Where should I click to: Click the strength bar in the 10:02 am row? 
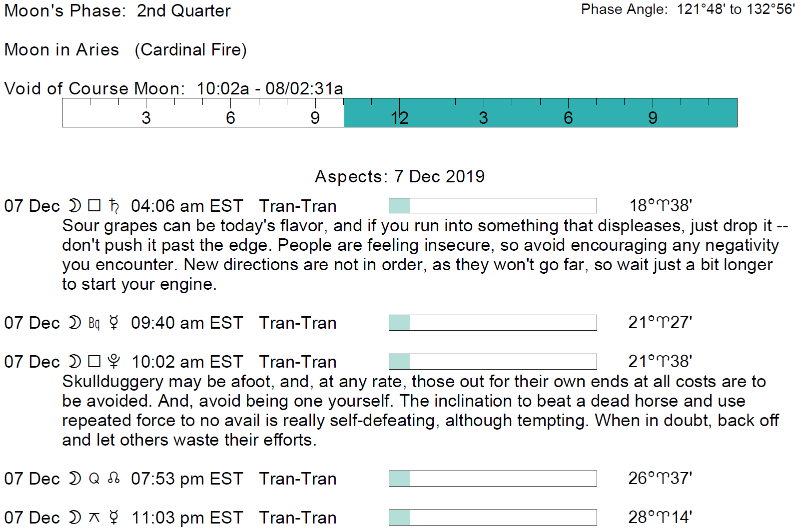pyautogui.click(x=492, y=361)
